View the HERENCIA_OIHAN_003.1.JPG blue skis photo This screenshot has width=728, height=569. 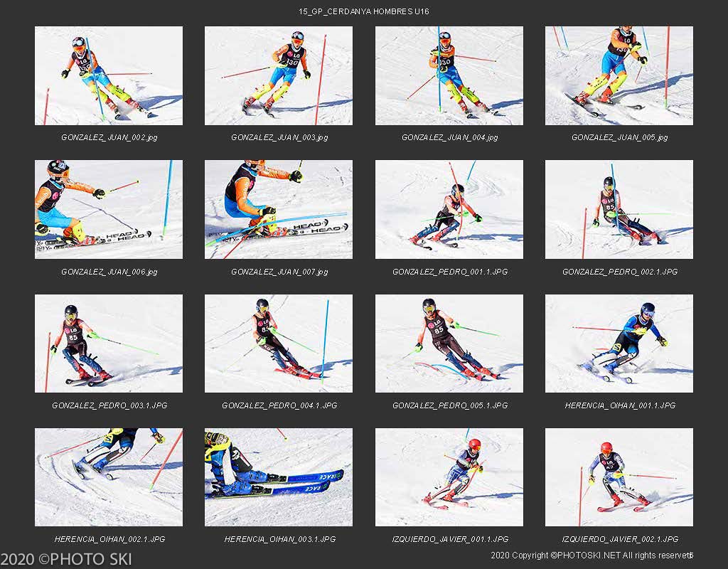279,477
